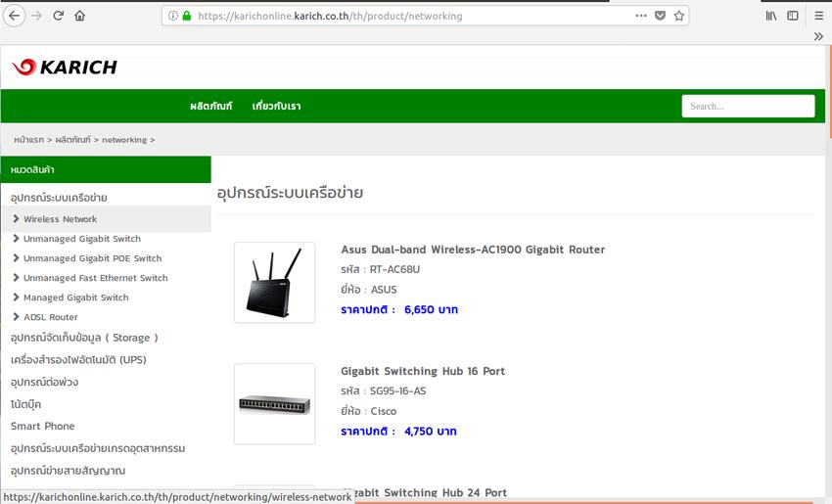Image resolution: width=832 pixels, height=504 pixels.
Task: Click the forward navigation arrow
Action: tap(36, 16)
